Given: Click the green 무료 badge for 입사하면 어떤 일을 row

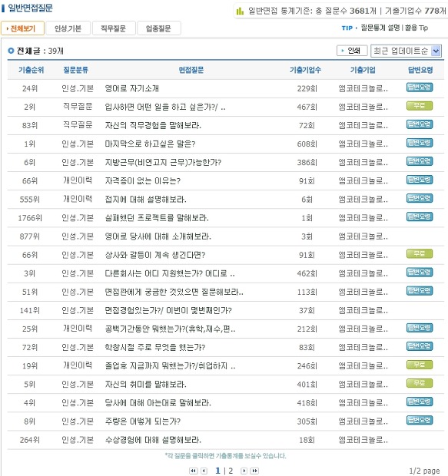Looking at the screenshot, I should [420, 106].
